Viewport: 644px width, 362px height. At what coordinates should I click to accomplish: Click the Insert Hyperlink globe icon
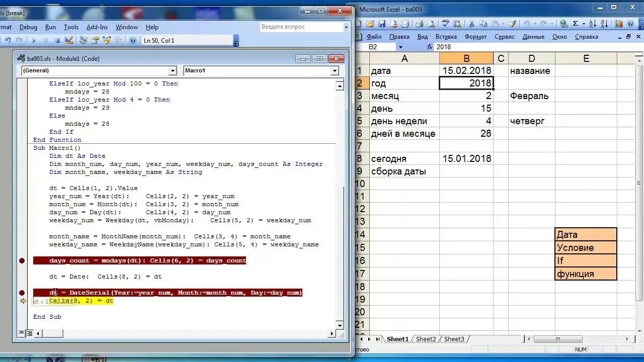[563, 24]
